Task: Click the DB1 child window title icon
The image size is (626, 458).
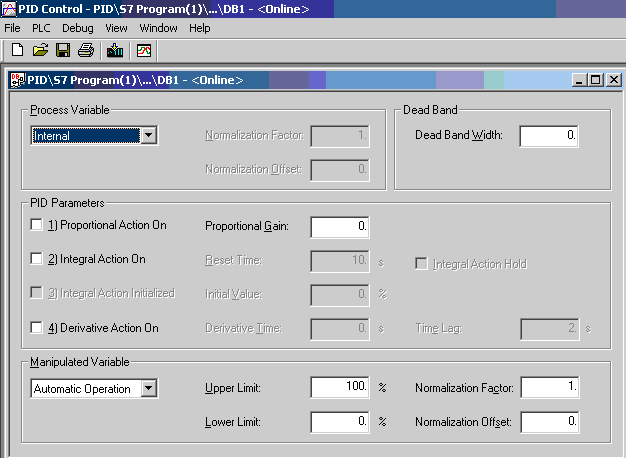Action: pos(18,80)
